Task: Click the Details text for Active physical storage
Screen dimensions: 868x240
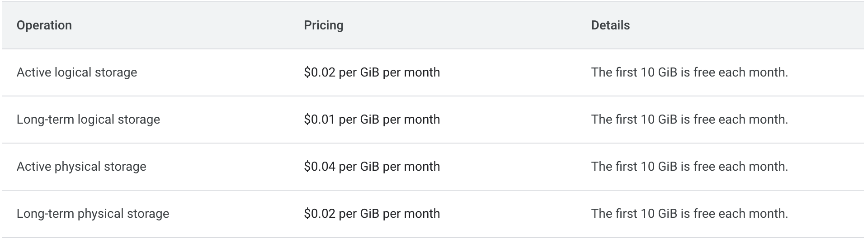Action: (x=689, y=167)
